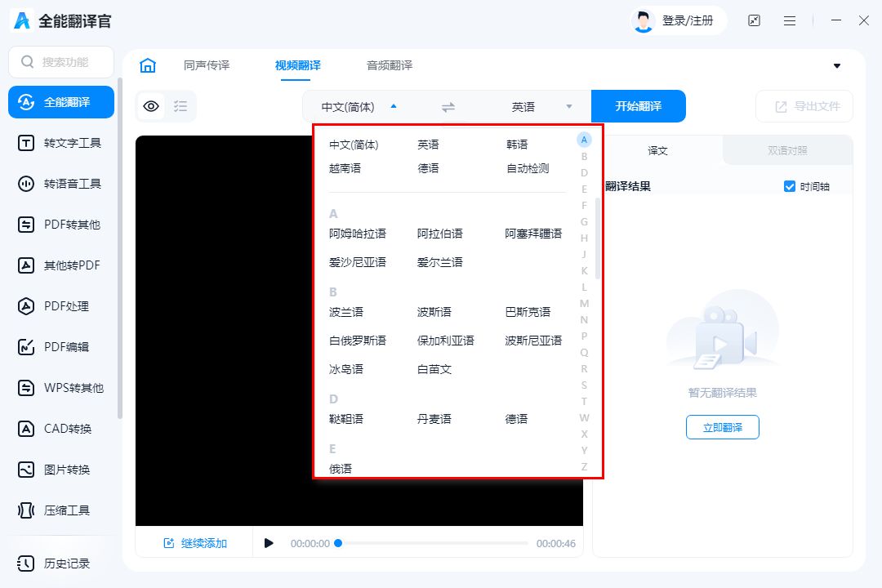The height and width of the screenshot is (588, 882).
Task: Switch to eye preview view mode
Action: pyautogui.click(x=151, y=106)
